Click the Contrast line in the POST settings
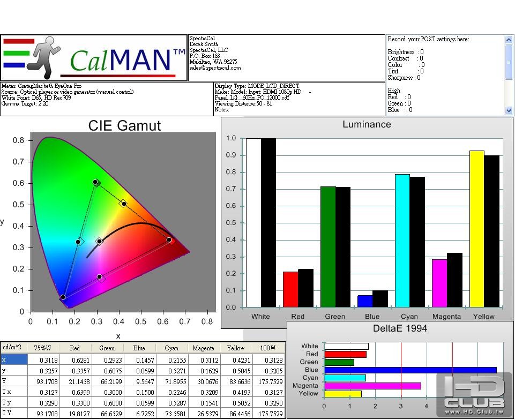 [x=405, y=58]
